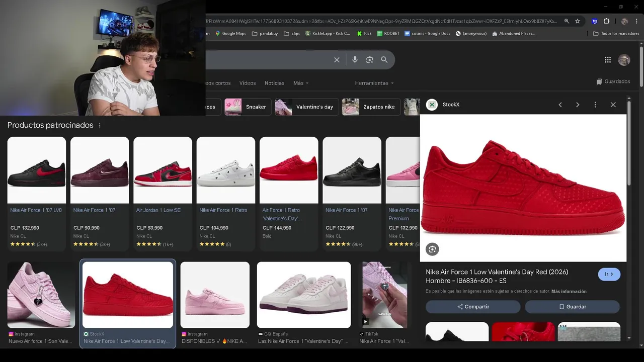Open Todos los marcadores folder

(616, 34)
